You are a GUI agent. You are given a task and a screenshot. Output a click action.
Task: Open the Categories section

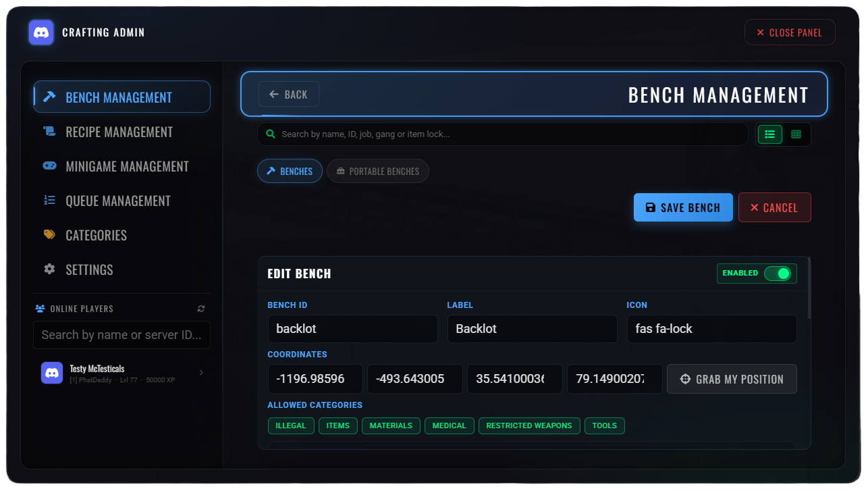point(122,235)
